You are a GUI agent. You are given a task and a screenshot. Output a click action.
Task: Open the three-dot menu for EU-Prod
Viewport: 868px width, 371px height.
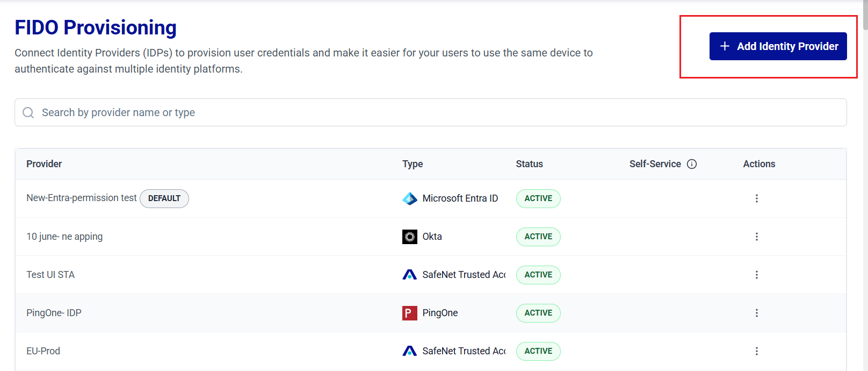pyautogui.click(x=757, y=351)
